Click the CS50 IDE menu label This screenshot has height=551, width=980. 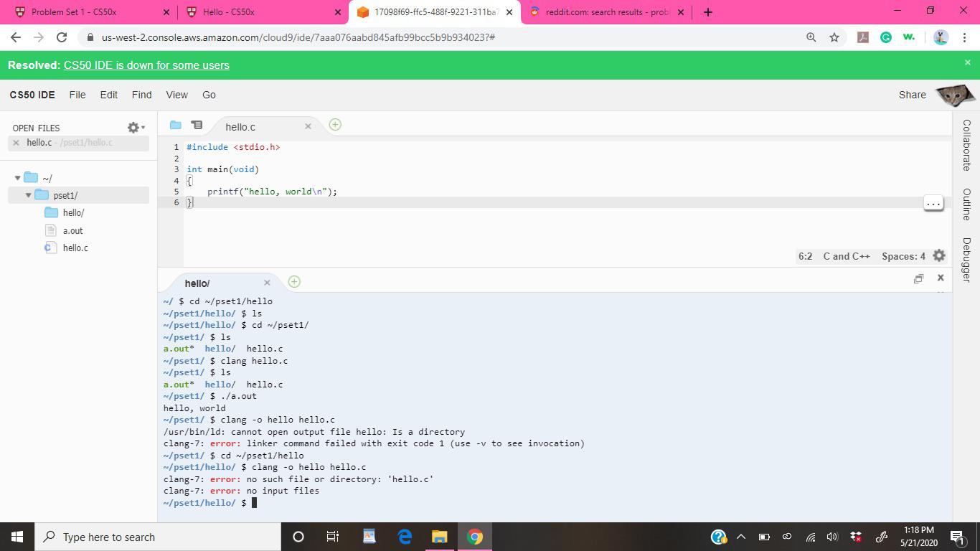(x=32, y=95)
